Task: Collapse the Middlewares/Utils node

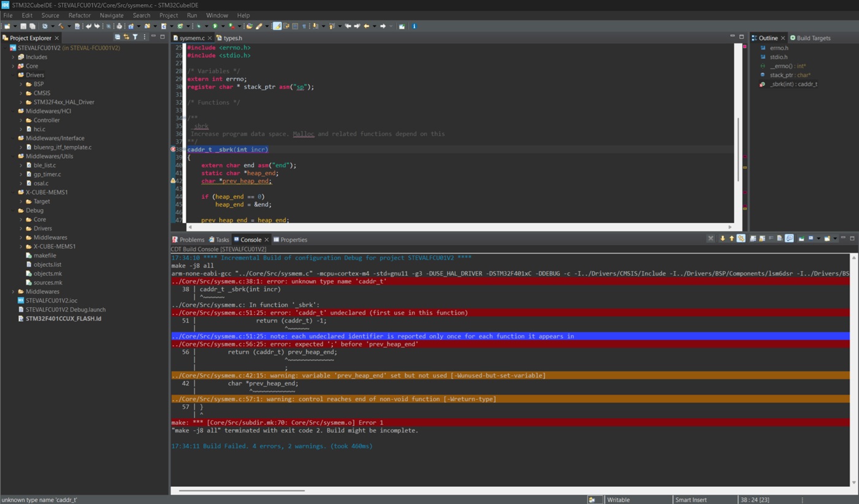Action: pos(13,156)
